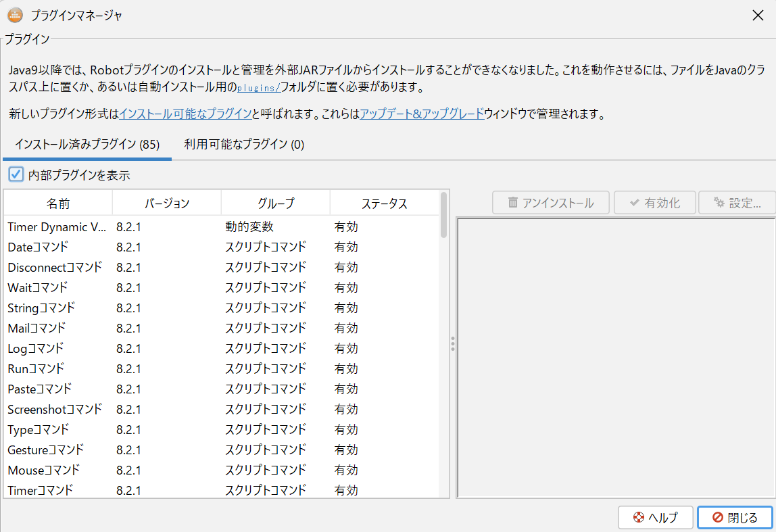Select the インストール済みプラグイン tab
776x532 pixels.
(87, 144)
